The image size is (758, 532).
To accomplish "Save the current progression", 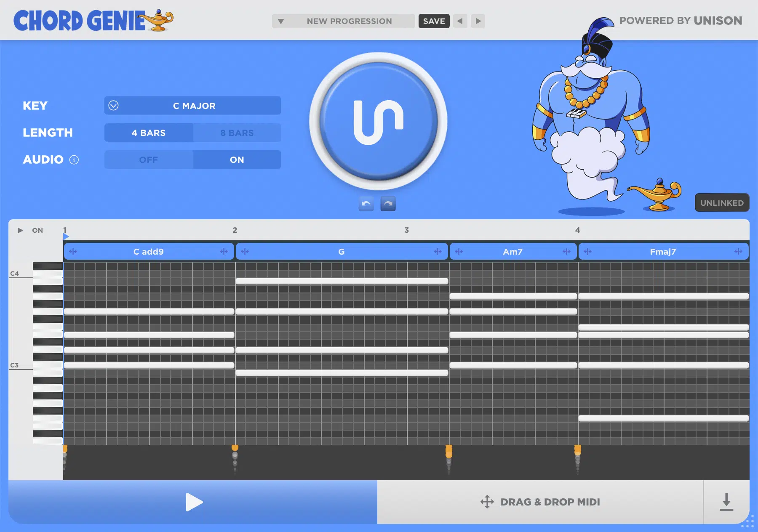I will (434, 21).
